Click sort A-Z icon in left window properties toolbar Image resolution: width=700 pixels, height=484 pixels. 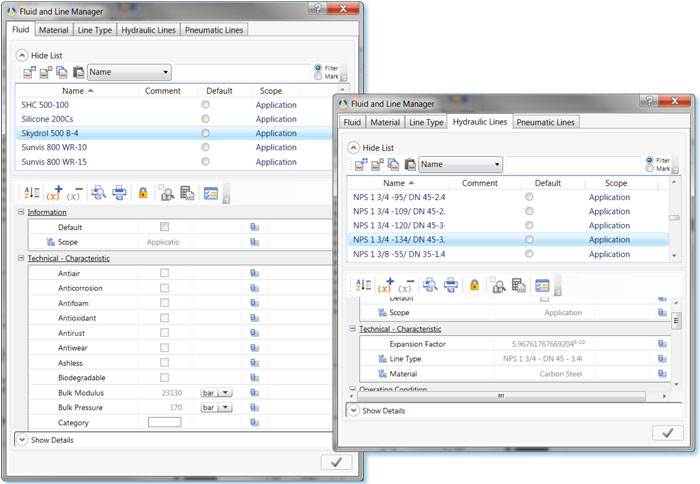click(x=31, y=193)
